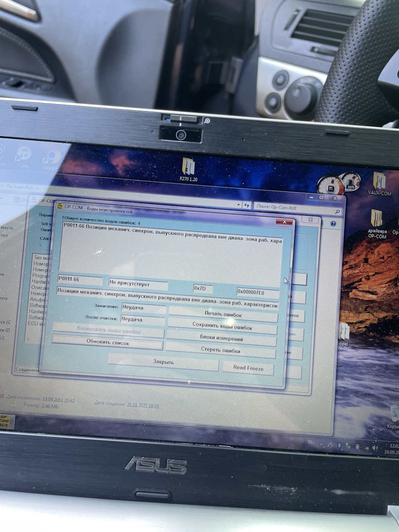
Task: Click the После очистки Неудача field
Action: 143,320
